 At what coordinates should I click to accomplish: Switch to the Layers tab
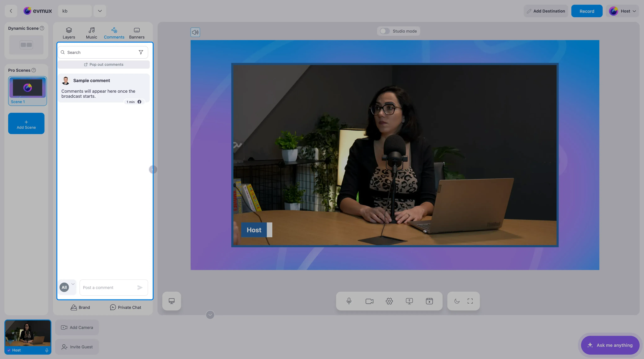pos(69,33)
